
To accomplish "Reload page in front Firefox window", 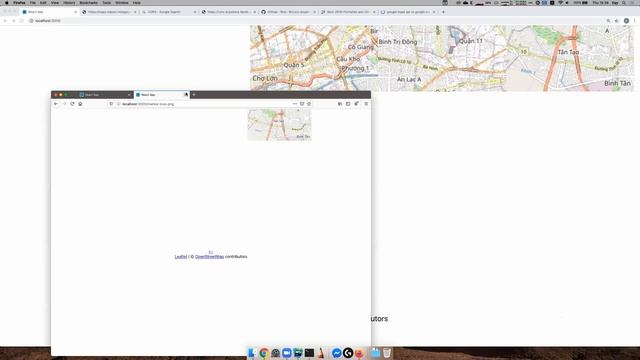I will tap(72, 104).
